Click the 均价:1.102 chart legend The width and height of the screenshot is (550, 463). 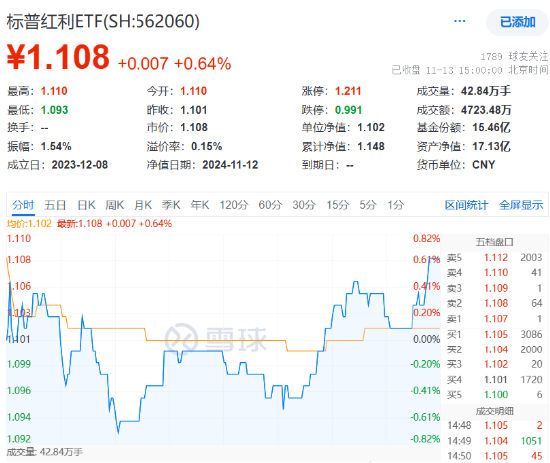tap(29, 223)
